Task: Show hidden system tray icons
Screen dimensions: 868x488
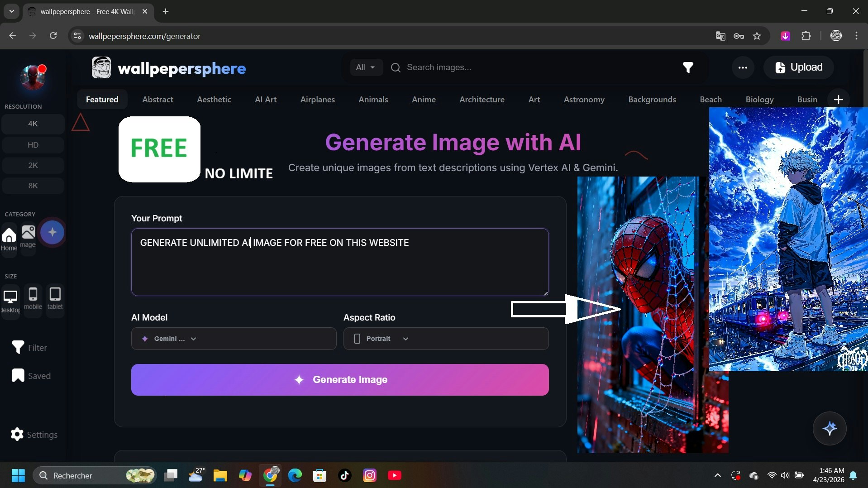Action: 717,475
